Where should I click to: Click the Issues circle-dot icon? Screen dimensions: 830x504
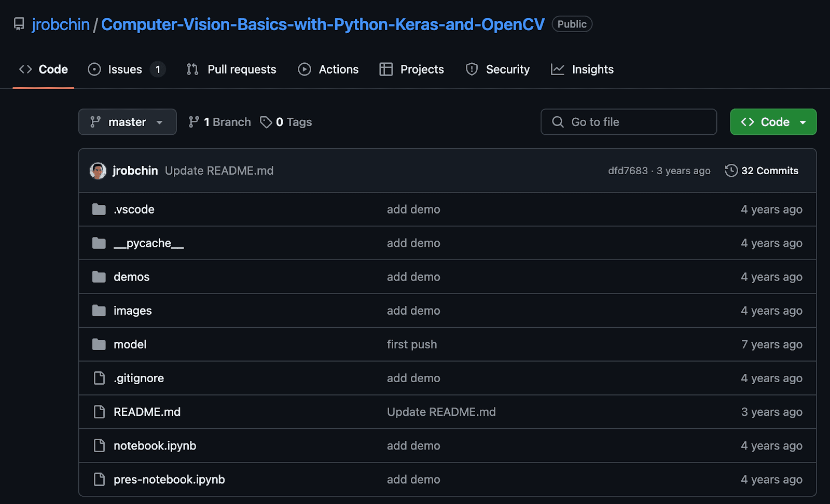click(94, 69)
